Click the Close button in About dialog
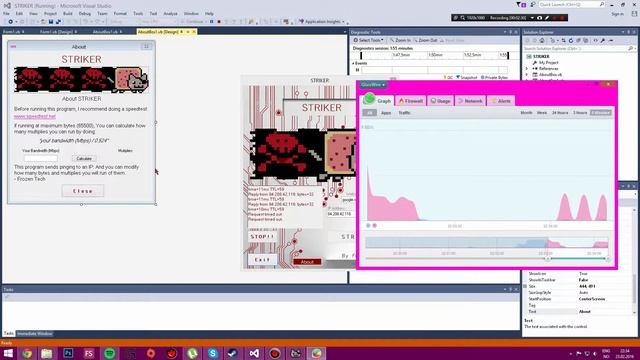The width and height of the screenshot is (640, 360). (83, 191)
